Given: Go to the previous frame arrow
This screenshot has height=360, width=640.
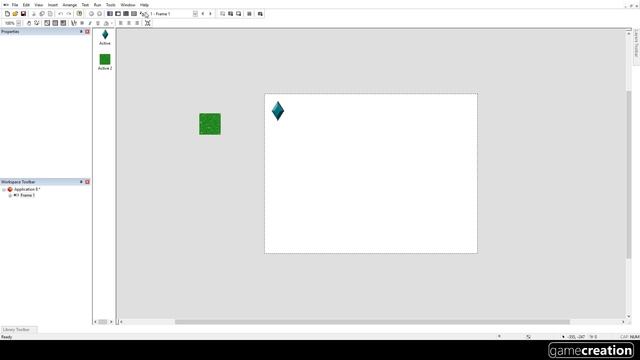Looking at the screenshot, I should click(x=203, y=14).
